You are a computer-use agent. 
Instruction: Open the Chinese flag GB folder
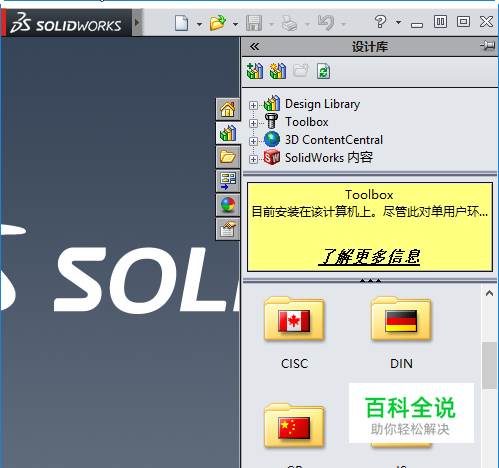pos(294,426)
